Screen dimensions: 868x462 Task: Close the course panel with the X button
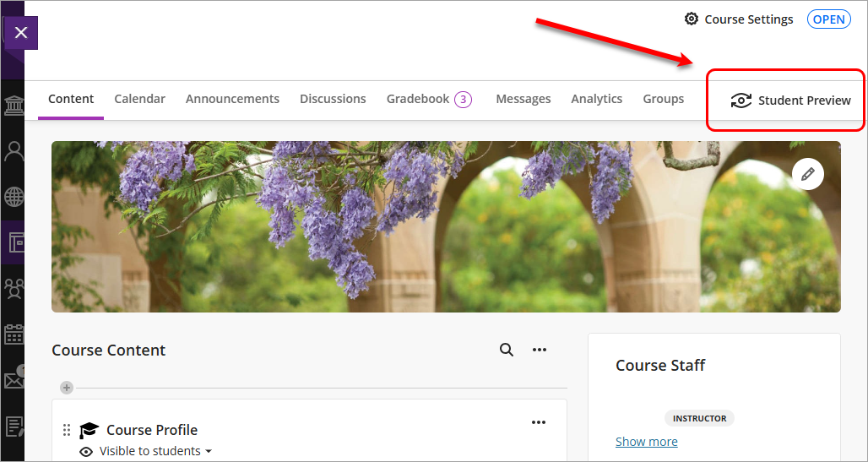coord(21,33)
